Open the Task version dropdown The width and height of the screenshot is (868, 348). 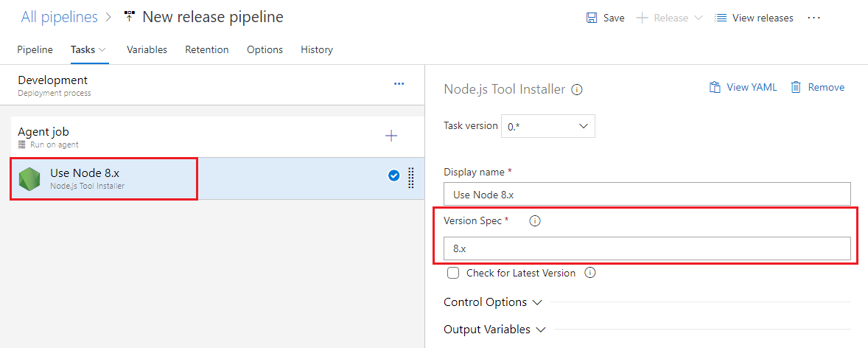(x=547, y=126)
